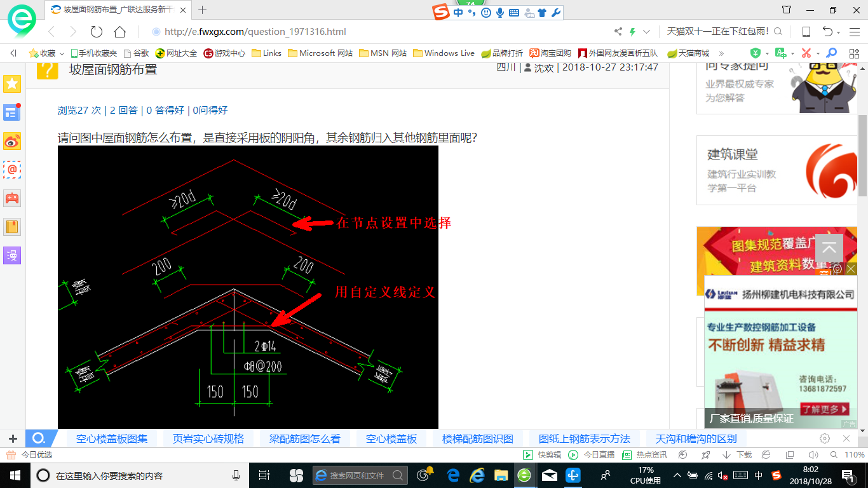Click the orange book reader sidebar icon

pos(12,227)
